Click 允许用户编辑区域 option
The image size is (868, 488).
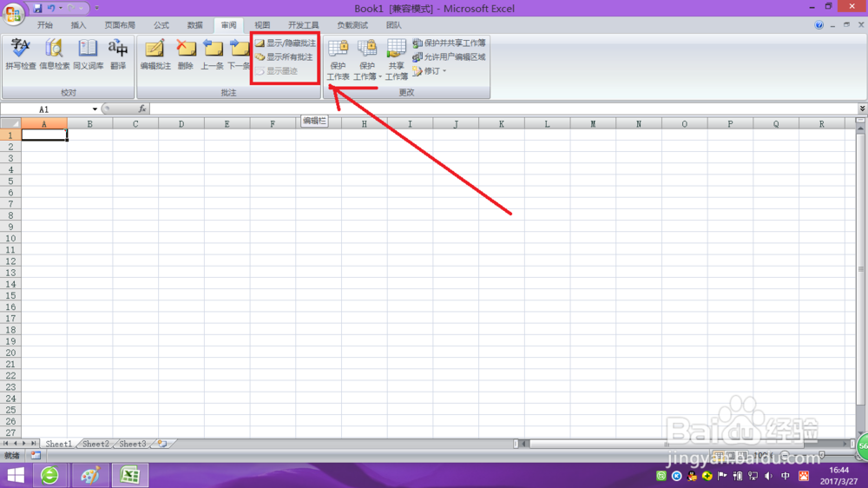[449, 57]
